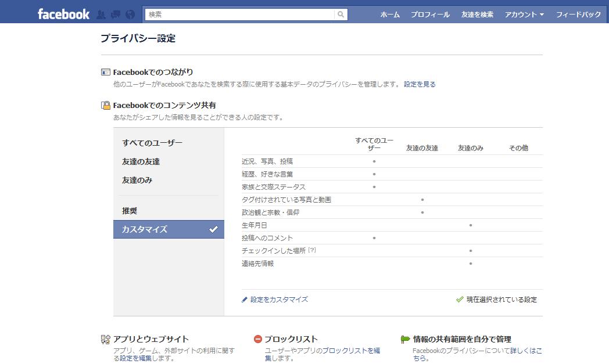Click the Facebookでのつながり section icon
Screen dimensions: 609x364
(x=106, y=72)
